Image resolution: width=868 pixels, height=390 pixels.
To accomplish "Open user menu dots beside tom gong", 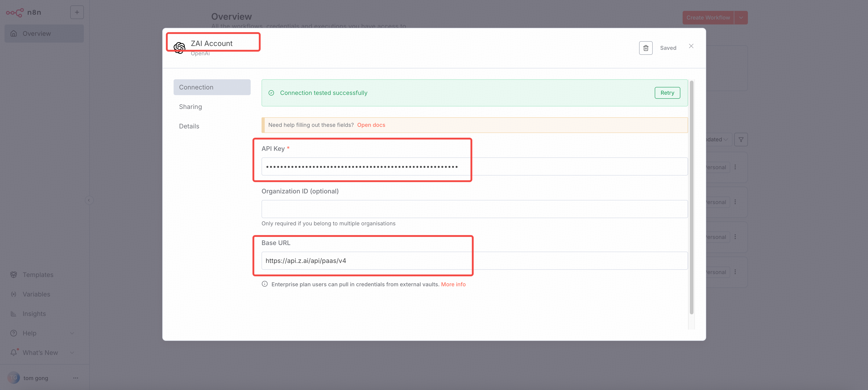I will tap(75, 378).
